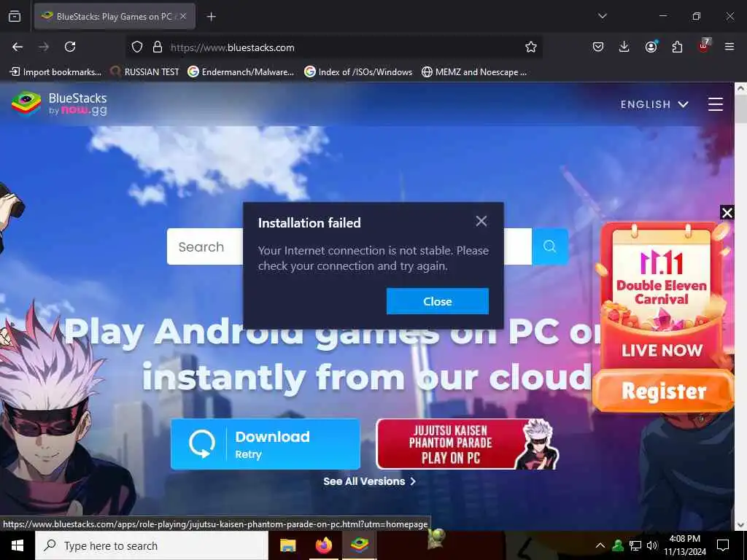Show hidden system tray icons chevron
The image size is (747, 560).
tap(600, 545)
